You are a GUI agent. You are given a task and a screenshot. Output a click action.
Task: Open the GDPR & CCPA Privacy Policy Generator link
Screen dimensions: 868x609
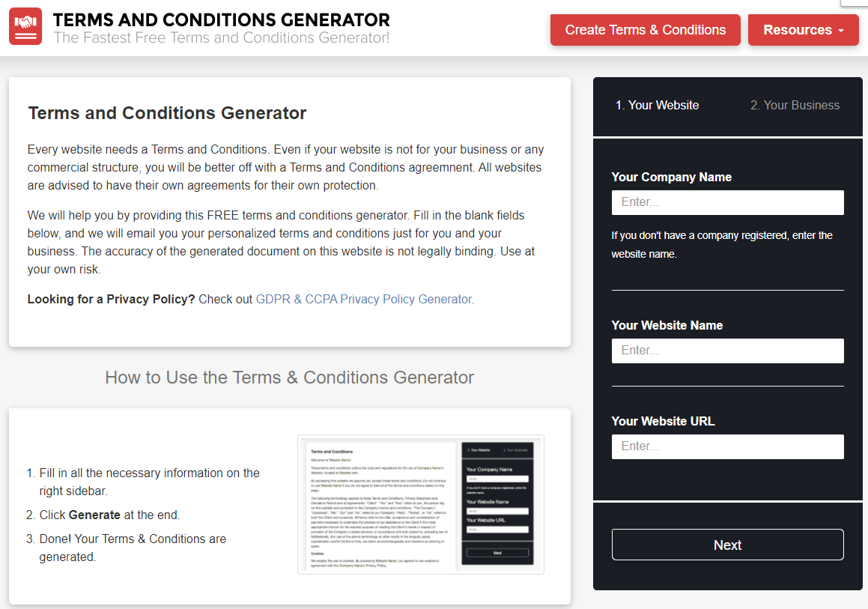pos(363,299)
